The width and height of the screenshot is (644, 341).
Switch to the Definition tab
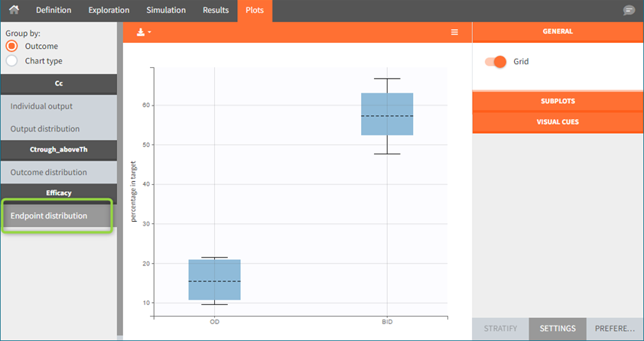point(53,11)
